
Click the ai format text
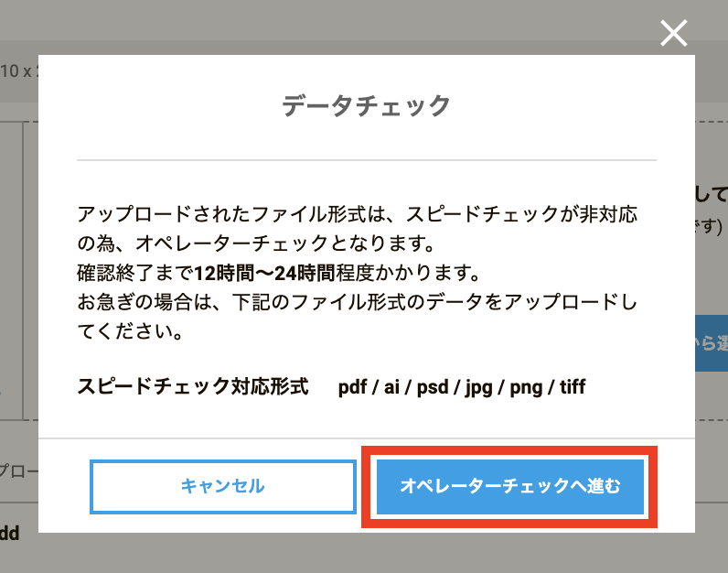(x=391, y=386)
